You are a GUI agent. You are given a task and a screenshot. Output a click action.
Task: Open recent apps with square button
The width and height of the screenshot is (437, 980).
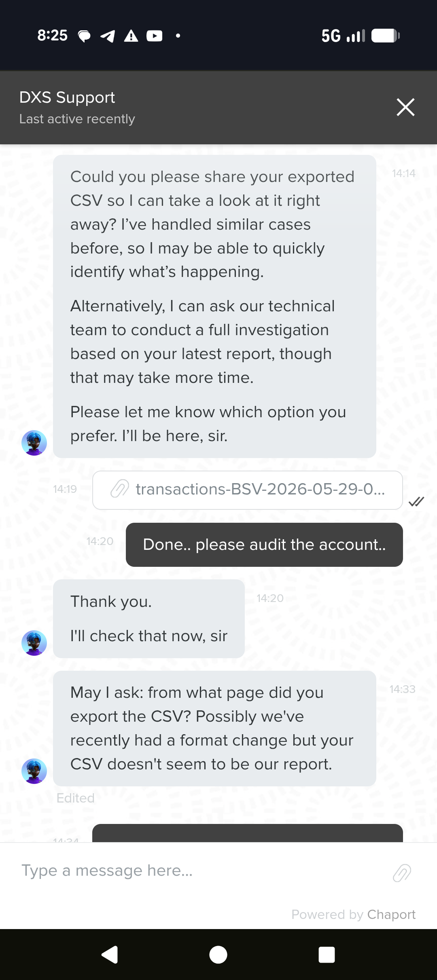pos(327,955)
